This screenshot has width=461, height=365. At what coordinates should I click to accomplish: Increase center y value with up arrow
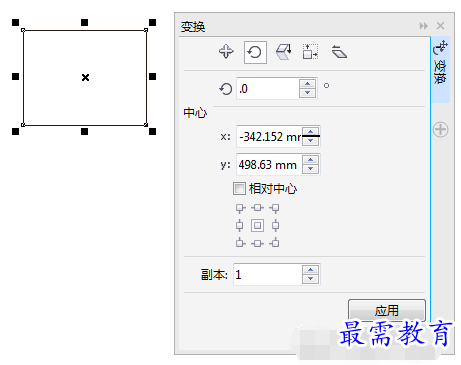click(311, 160)
